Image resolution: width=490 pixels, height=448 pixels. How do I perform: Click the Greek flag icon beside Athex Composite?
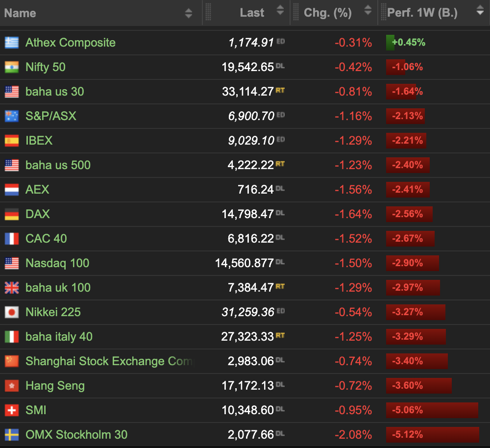(x=12, y=43)
